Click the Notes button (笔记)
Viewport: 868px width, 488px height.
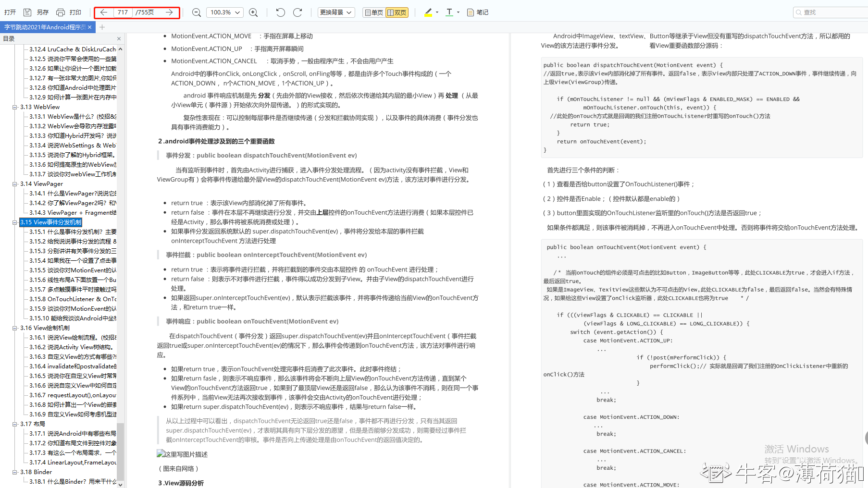[x=477, y=12]
